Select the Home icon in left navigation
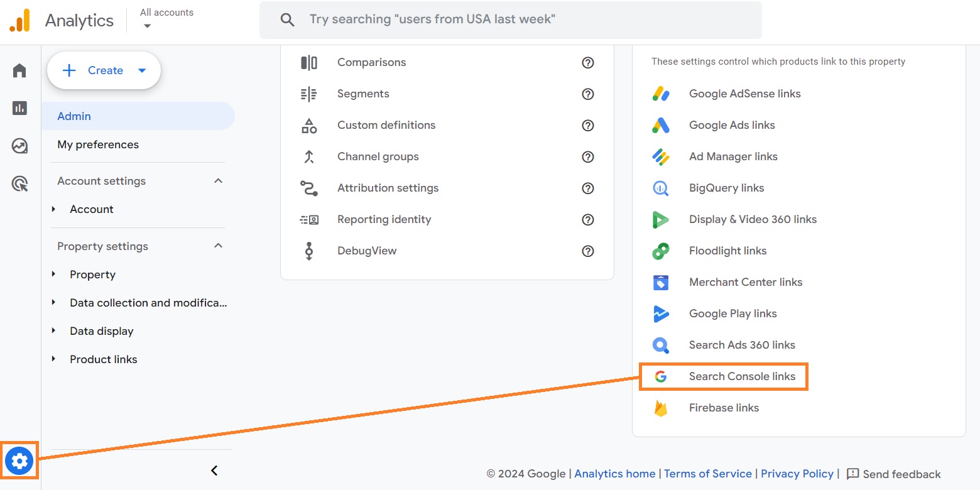 pyautogui.click(x=19, y=70)
